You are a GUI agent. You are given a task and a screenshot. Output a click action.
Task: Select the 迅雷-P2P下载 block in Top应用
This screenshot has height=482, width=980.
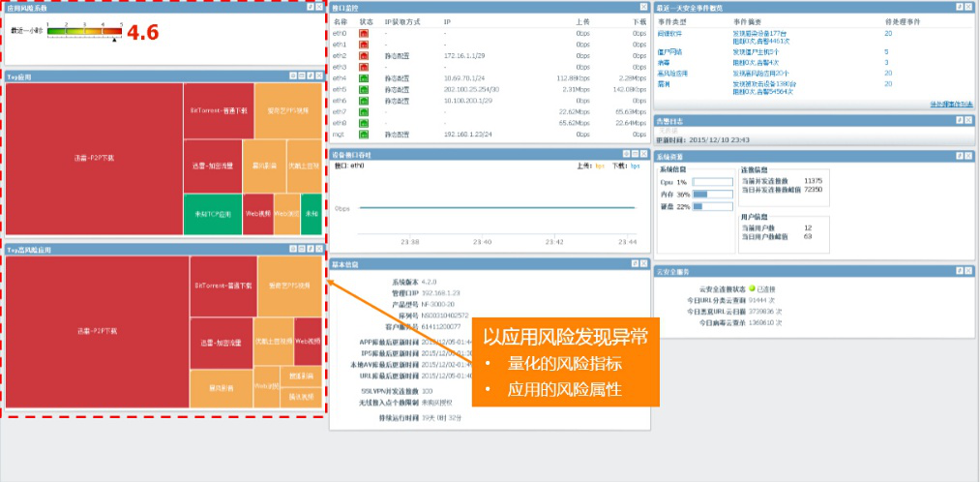(x=94, y=157)
